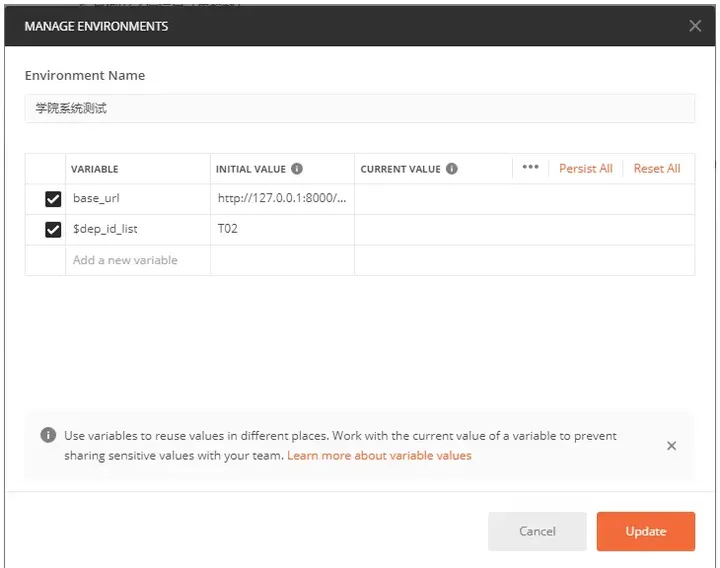Open the three-dots bulk options menu

point(530,167)
